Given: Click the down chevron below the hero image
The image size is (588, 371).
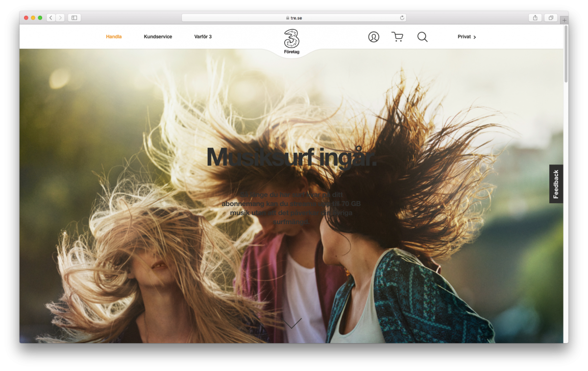Looking at the screenshot, I should click(x=292, y=323).
